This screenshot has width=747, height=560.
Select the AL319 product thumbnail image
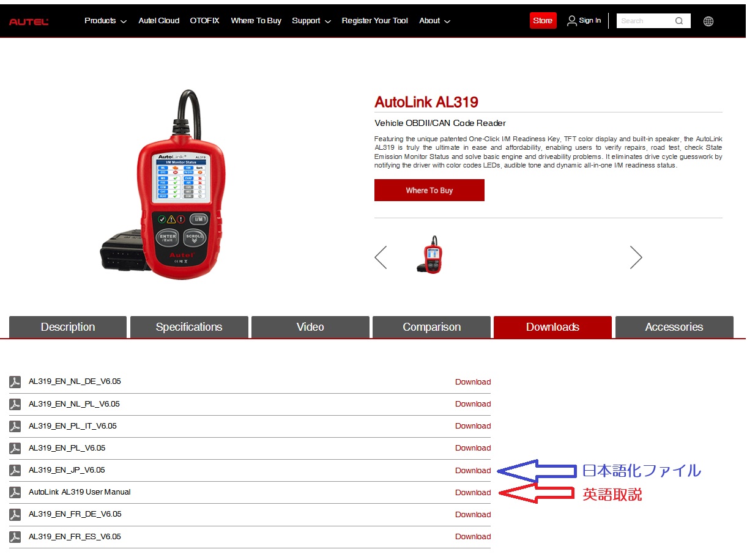pos(429,254)
